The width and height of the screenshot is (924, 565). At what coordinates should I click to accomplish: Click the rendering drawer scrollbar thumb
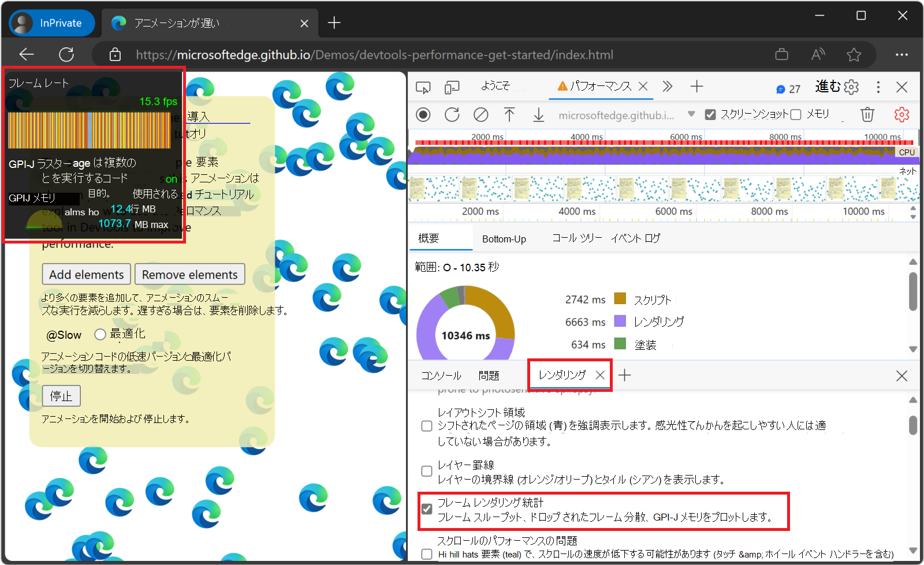(x=913, y=426)
